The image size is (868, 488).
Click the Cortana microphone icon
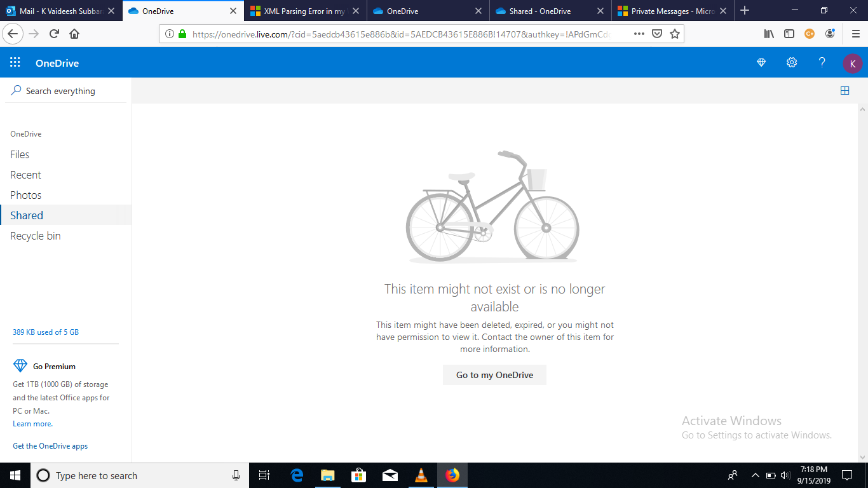[x=236, y=475]
